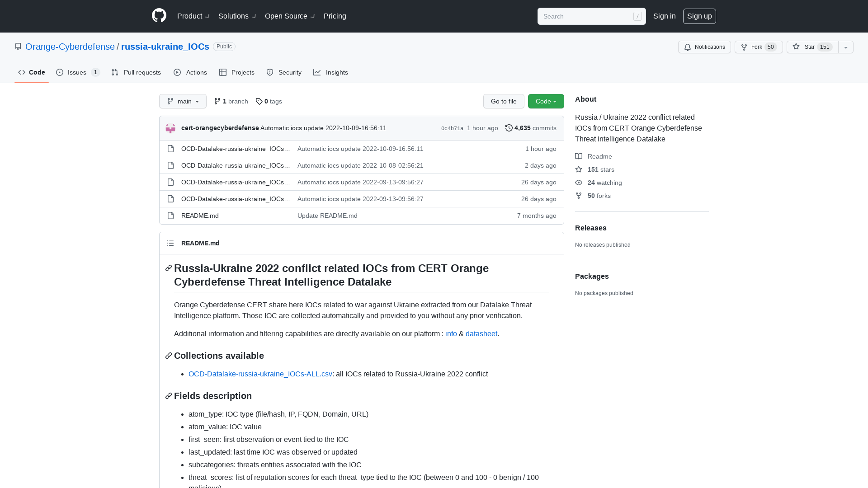Screen dimensions: 868x488
Task: Click the branch icon next to 1 branch
Action: coord(217,101)
